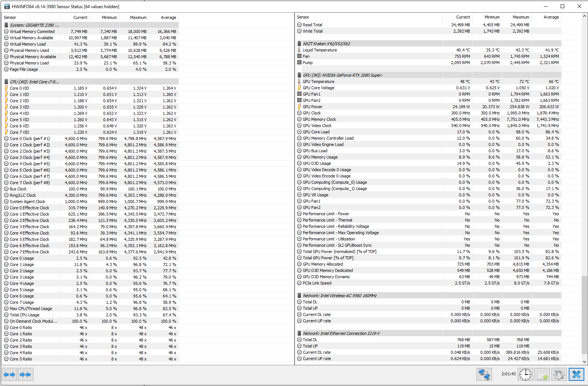Click the fan icon beside the Pump row
This screenshot has height=386, width=588.
(x=299, y=63)
